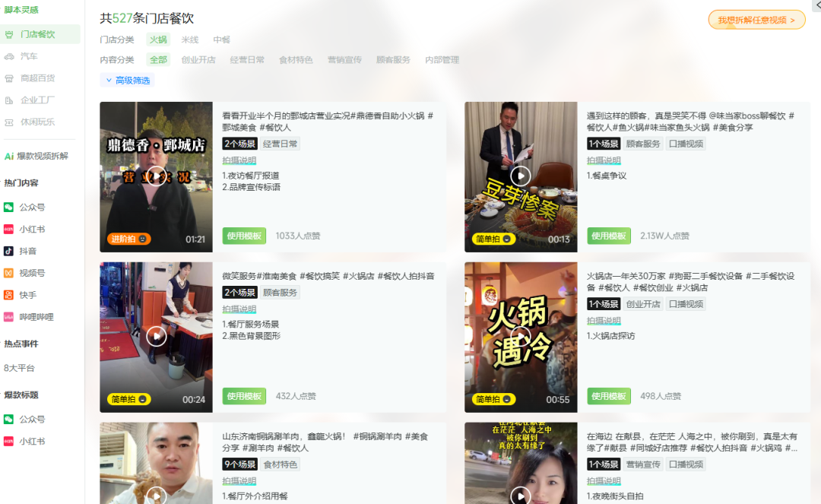Click the 简单拍 badge on 豆芽惨案 thumbnail

click(493, 239)
